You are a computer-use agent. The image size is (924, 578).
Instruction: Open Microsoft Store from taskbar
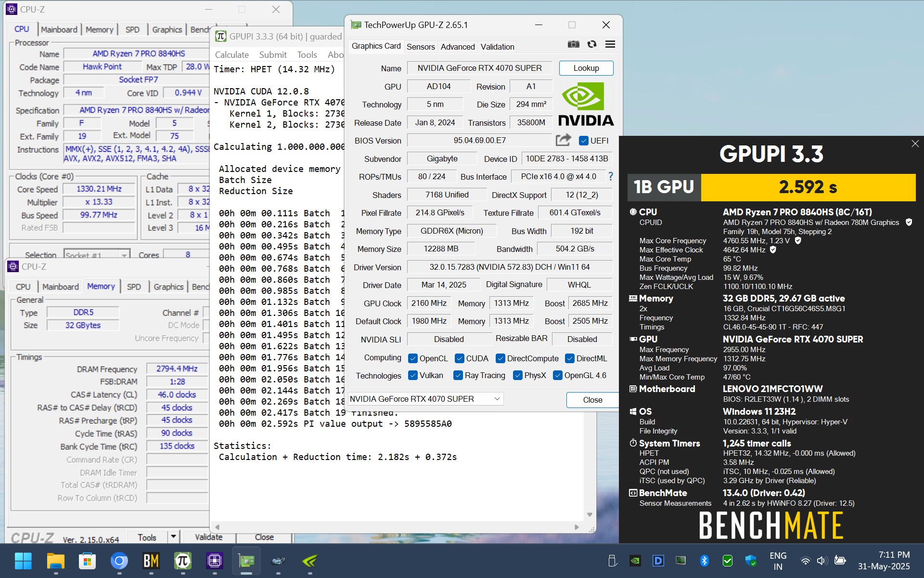pos(87,561)
